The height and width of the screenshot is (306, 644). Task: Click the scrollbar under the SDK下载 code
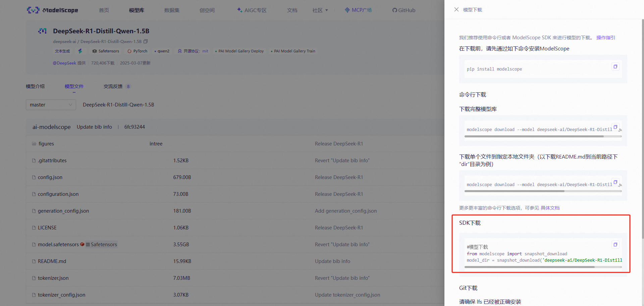click(529, 267)
